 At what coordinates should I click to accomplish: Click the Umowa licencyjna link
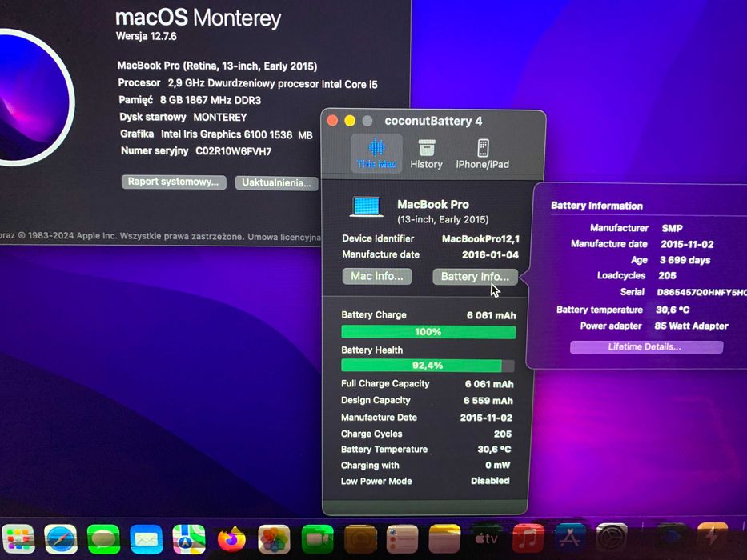284,237
